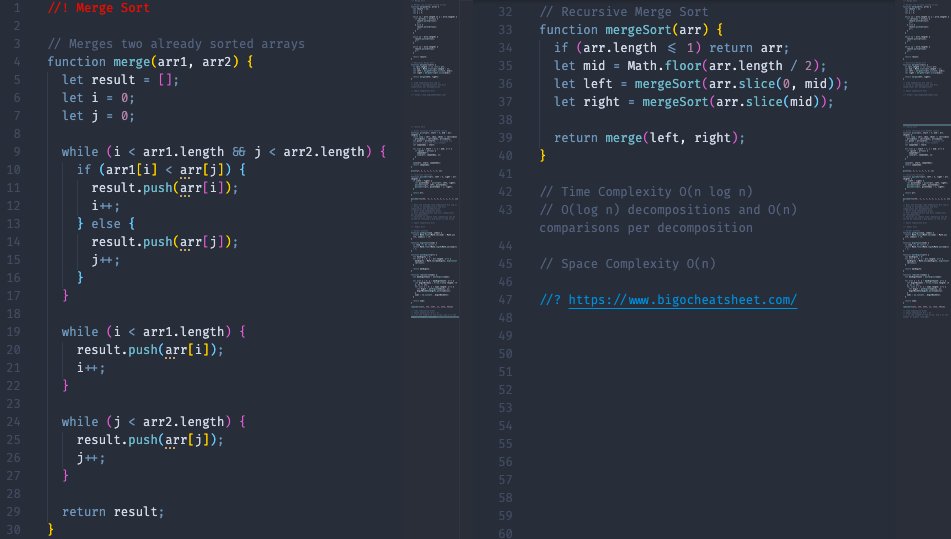Click 'j++;' on line 15

106,260
